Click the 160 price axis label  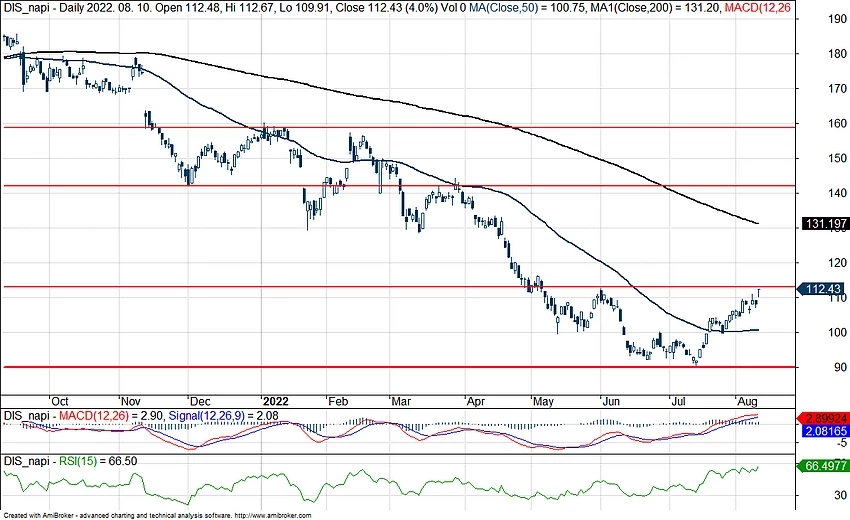[x=837, y=124]
